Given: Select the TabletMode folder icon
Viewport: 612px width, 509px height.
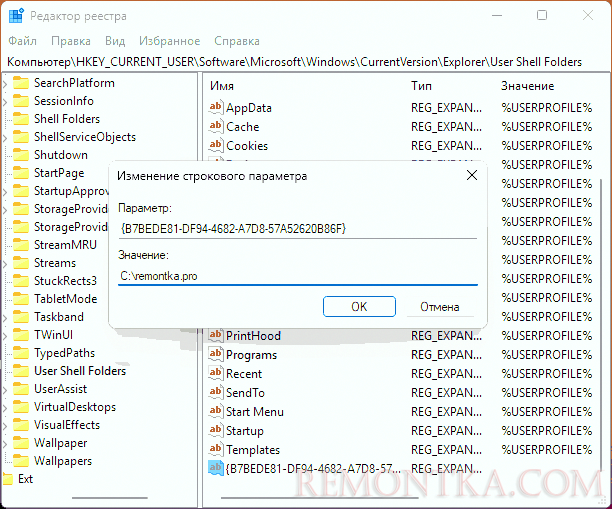Looking at the screenshot, I should 21,299.
